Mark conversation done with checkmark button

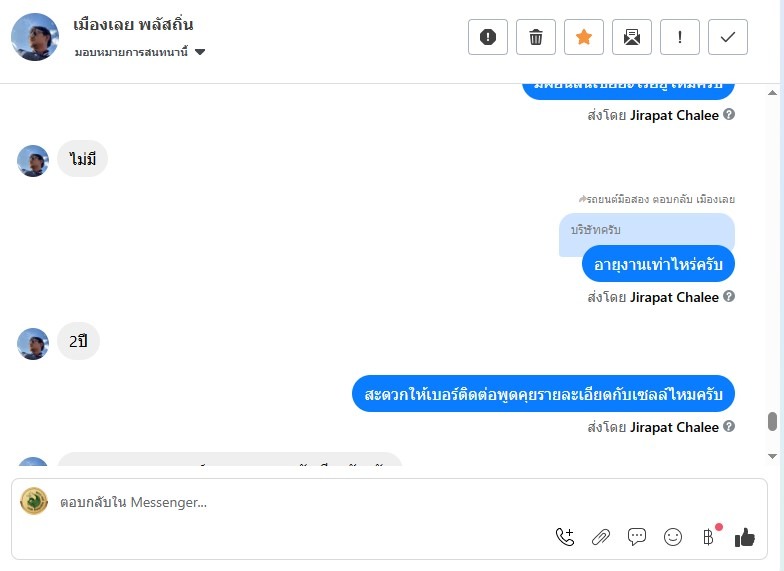728,37
